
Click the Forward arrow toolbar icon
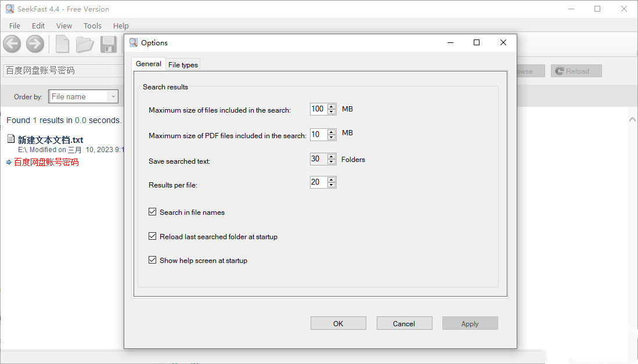[35, 44]
